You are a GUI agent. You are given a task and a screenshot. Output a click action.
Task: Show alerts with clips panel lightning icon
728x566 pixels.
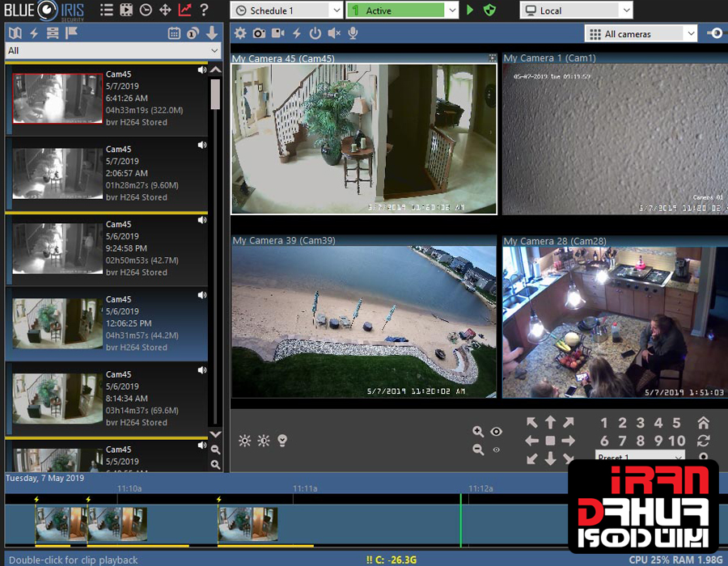(34, 33)
